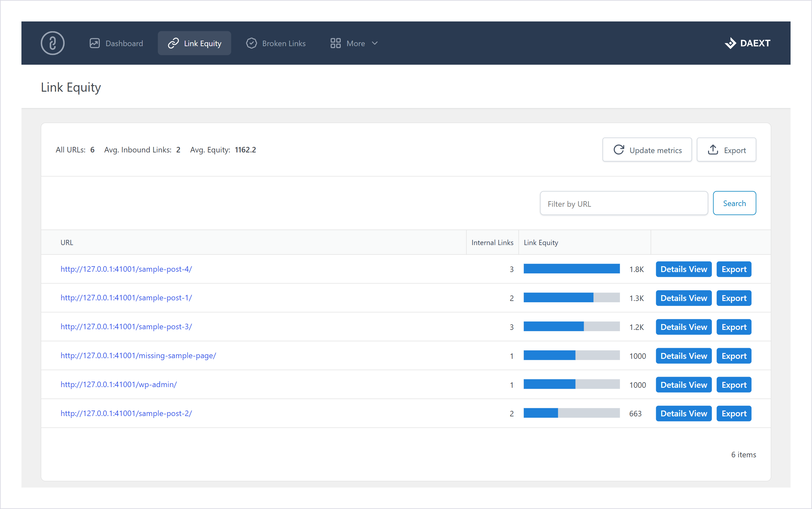Click the Internal Links column header
Screen dimensions: 812x509
click(492, 242)
